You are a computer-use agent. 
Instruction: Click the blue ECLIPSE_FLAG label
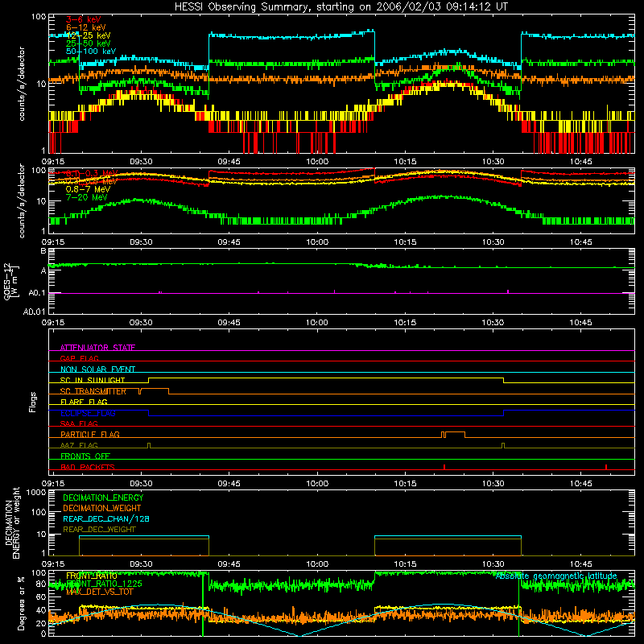pyautogui.click(x=88, y=413)
